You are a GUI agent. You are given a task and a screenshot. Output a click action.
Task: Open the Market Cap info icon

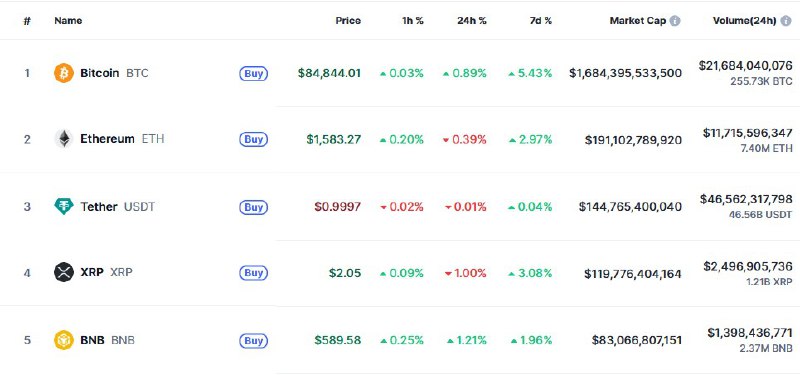(x=675, y=21)
